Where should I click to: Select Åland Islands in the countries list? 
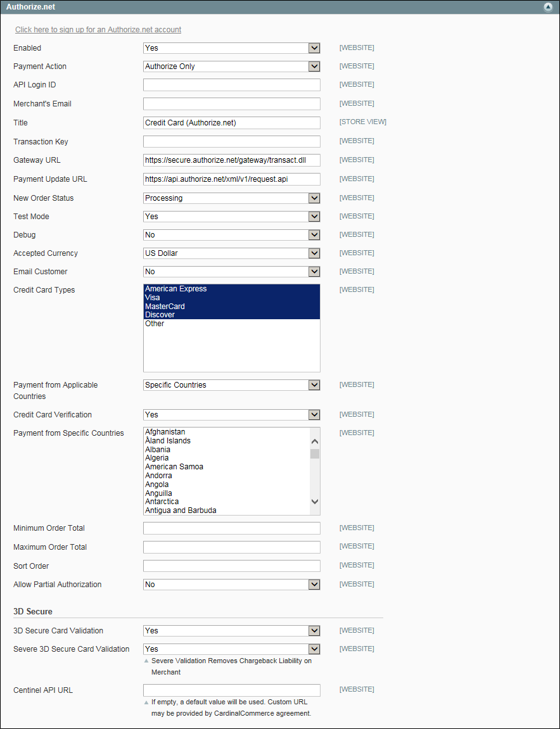(227, 441)
